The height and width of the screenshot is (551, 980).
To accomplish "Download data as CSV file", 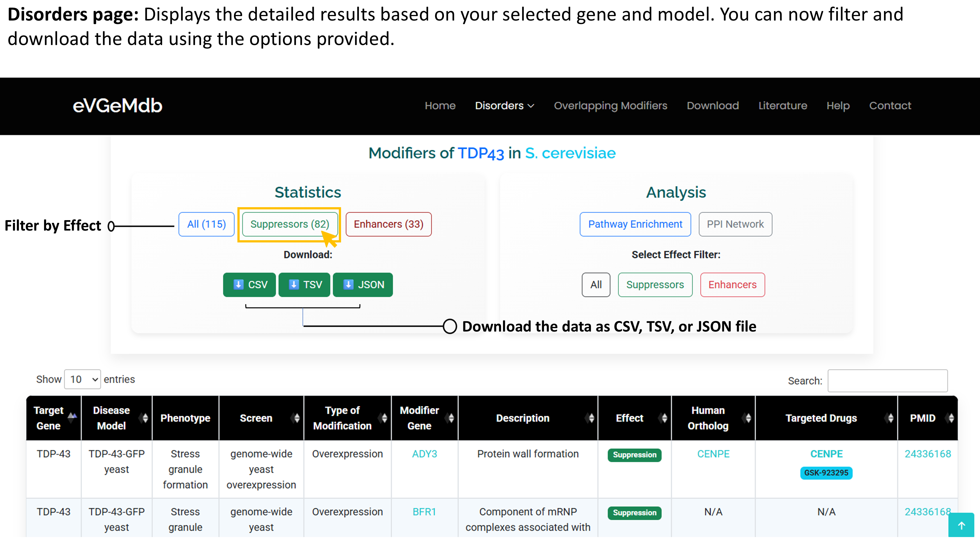I will click(250, 284).
